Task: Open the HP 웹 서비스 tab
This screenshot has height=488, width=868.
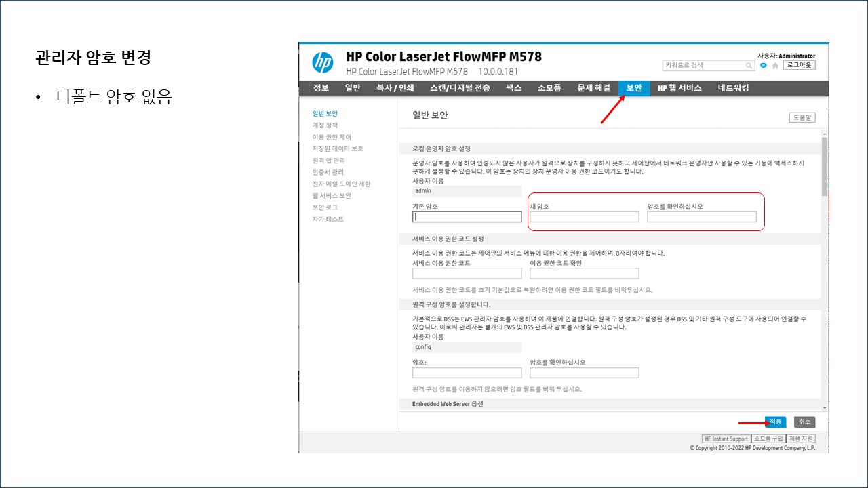Action: click(x=679, y=88)
